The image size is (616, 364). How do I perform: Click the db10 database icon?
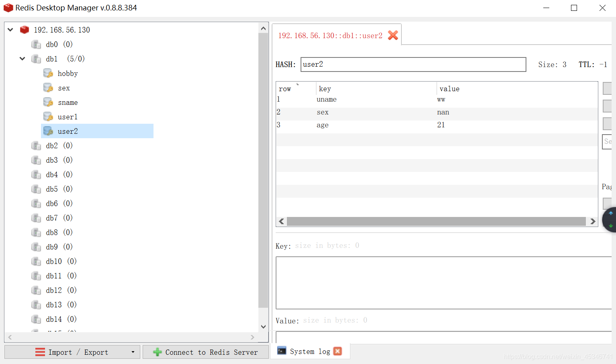pos(36,261)
